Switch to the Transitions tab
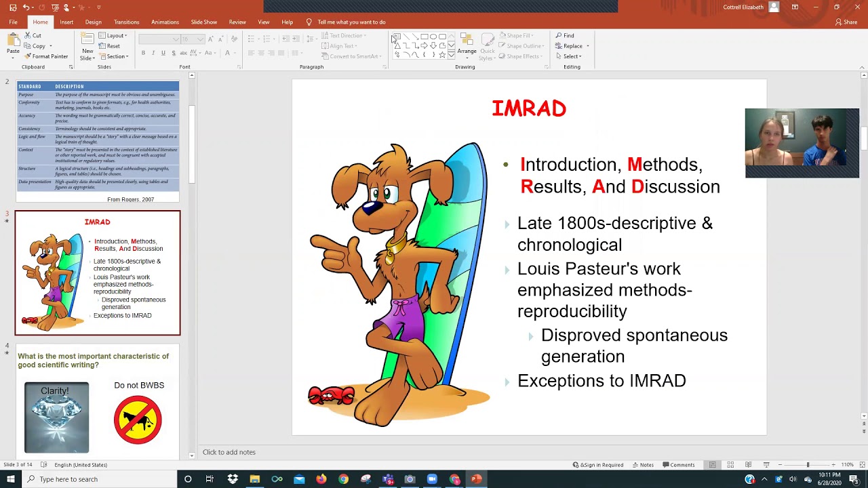Viewport: 868px width, 488px height. point(126,22)
